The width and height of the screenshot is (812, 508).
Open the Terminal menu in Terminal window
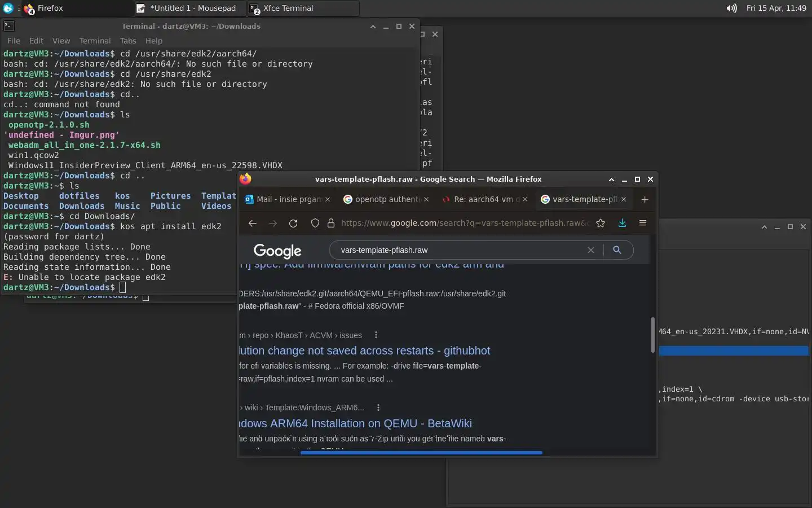95,41
